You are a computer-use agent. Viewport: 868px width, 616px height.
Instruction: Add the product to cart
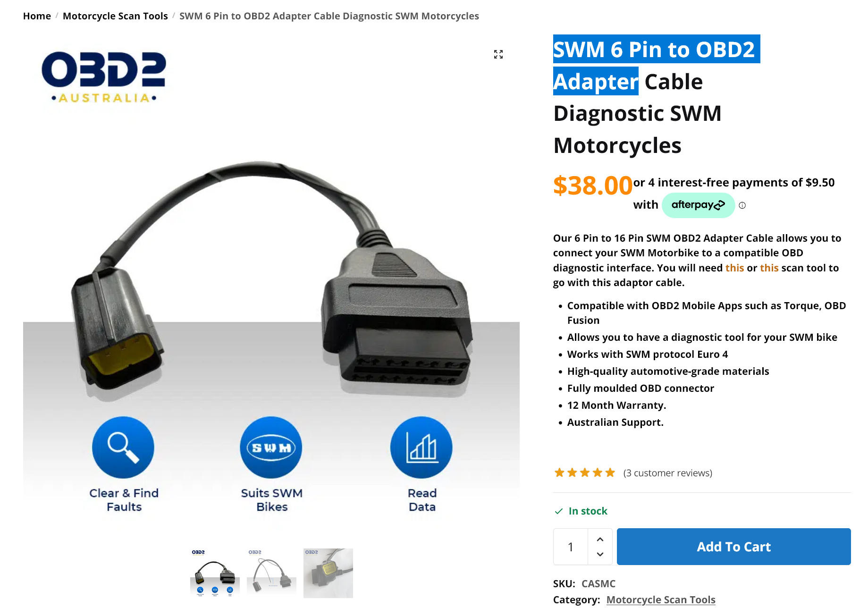pos(733,547)
